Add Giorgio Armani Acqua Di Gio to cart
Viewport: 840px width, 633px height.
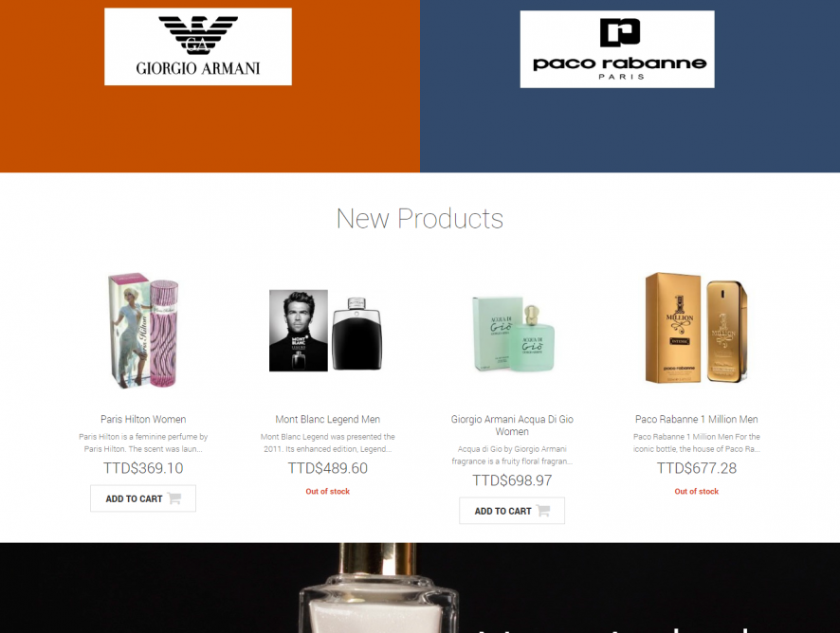tap(512, 511)
